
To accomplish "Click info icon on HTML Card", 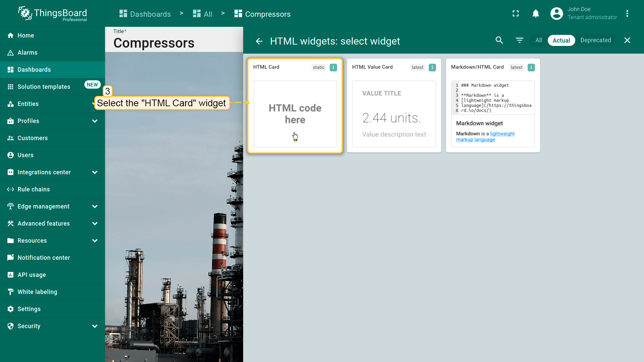I will tap(333, 67).
